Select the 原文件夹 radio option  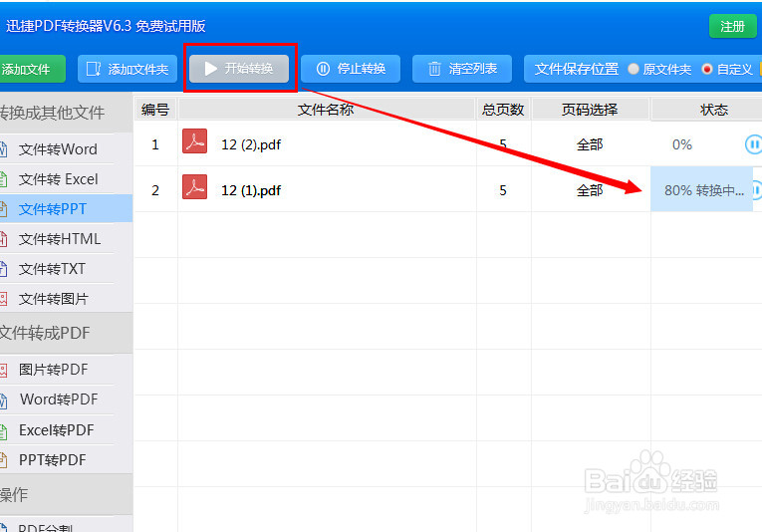pos(659,69)
